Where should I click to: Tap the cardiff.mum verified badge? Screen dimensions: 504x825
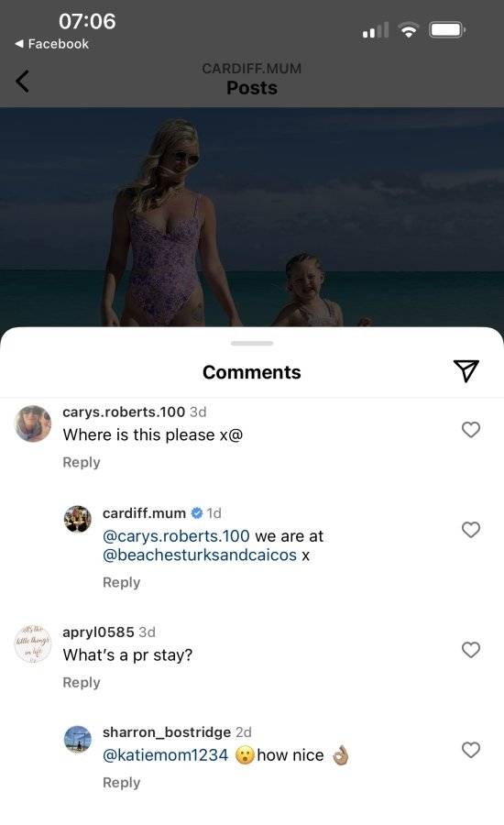pyautogui.click(x=196, y=512)
